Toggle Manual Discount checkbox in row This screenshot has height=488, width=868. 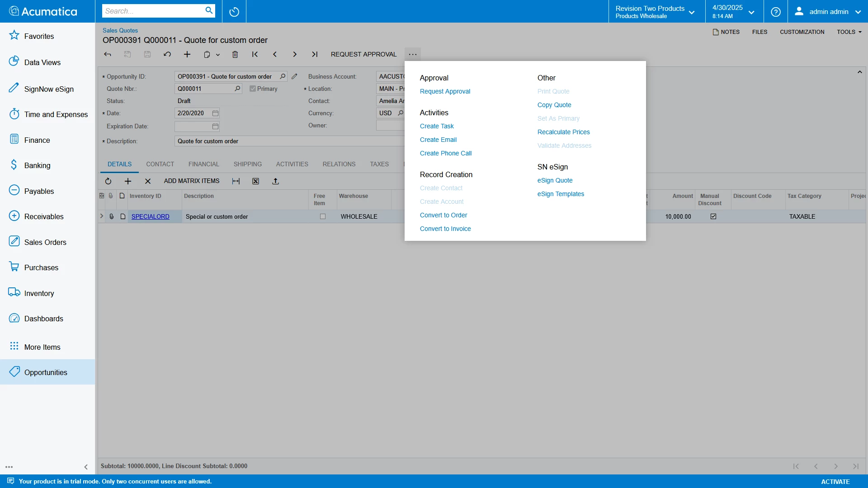pos(713,217)
